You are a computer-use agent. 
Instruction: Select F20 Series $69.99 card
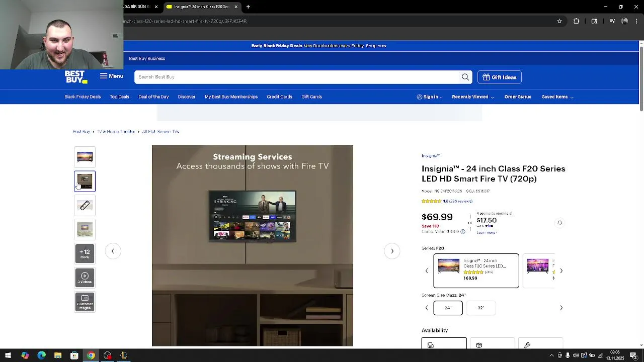[476, 271]
